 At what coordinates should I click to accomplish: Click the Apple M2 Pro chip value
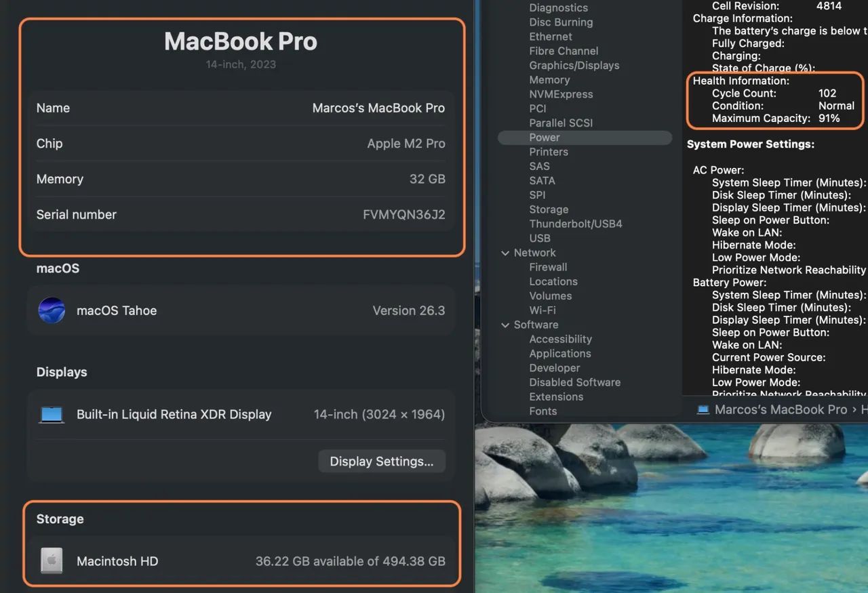click(x=406, y=144)
